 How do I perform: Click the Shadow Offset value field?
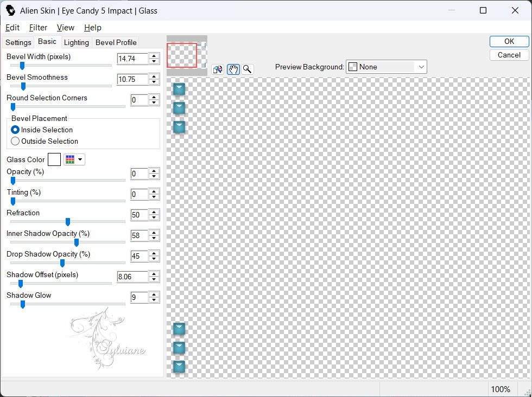point(132,277)
